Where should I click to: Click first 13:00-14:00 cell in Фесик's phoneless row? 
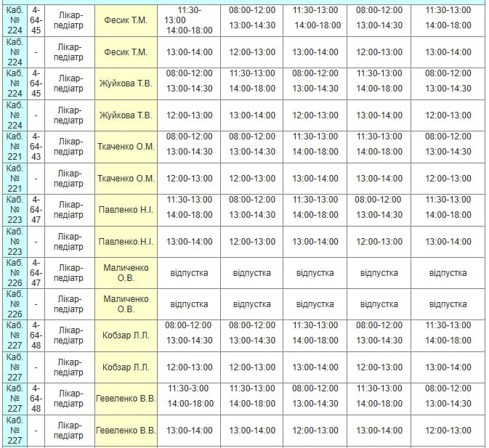click(189, 52)
